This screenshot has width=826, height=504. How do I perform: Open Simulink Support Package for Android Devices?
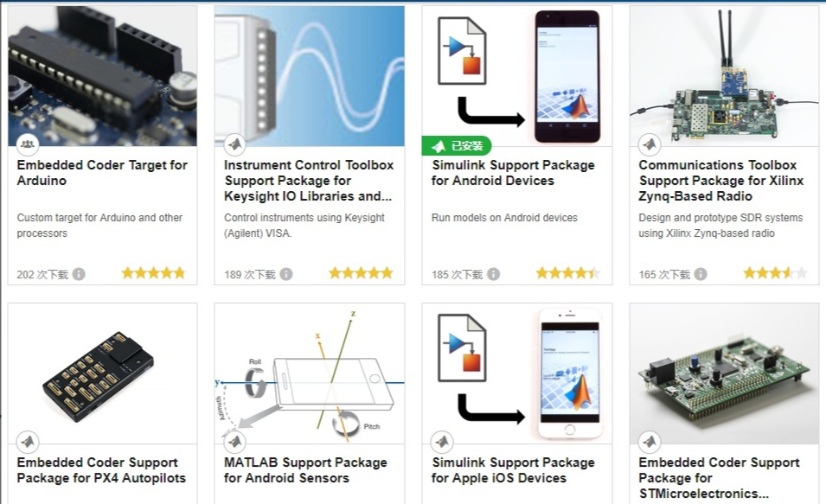click(x=513, y=173)
